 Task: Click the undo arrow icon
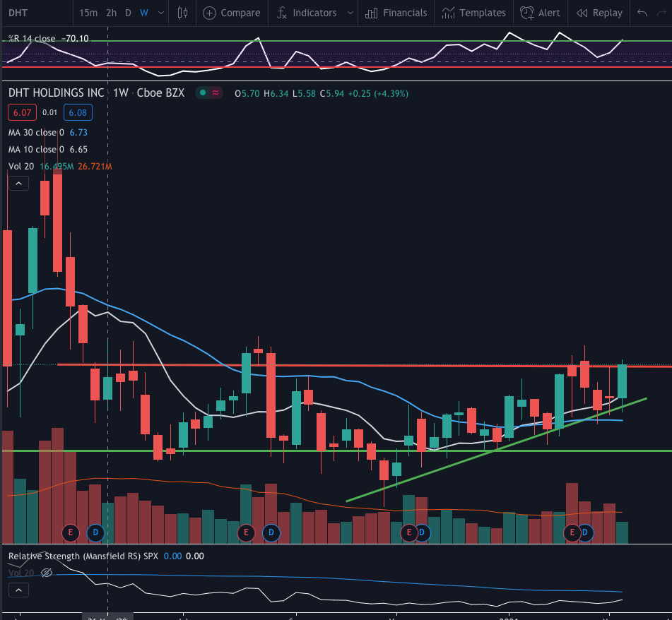click(x=642, y=13)
